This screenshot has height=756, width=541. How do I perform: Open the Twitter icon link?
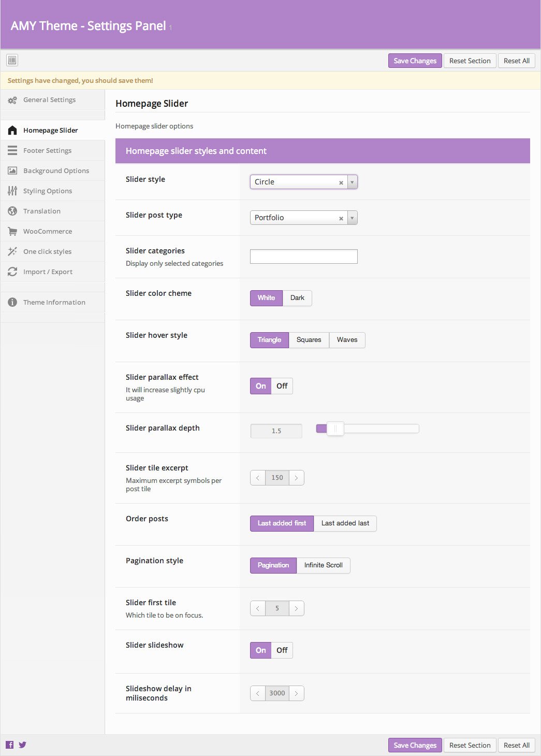tap(23, 745)
